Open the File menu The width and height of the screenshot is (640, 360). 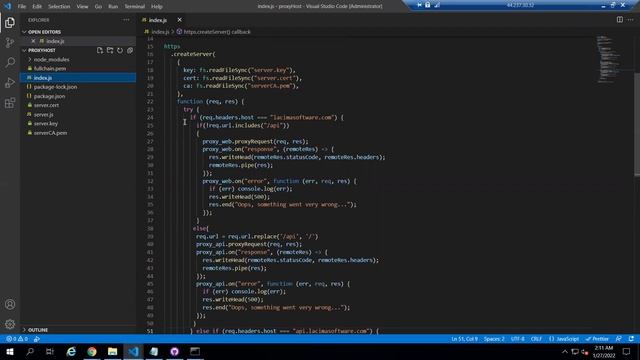coord(22,6)
